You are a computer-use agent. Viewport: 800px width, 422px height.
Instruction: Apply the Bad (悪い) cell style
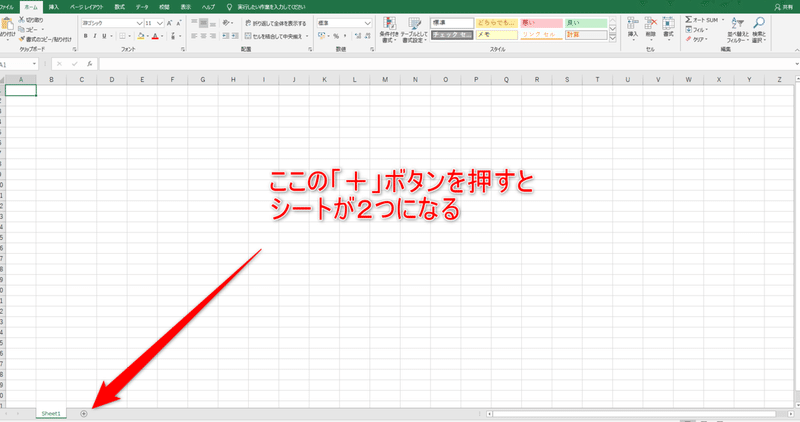(x=541, y=23)
